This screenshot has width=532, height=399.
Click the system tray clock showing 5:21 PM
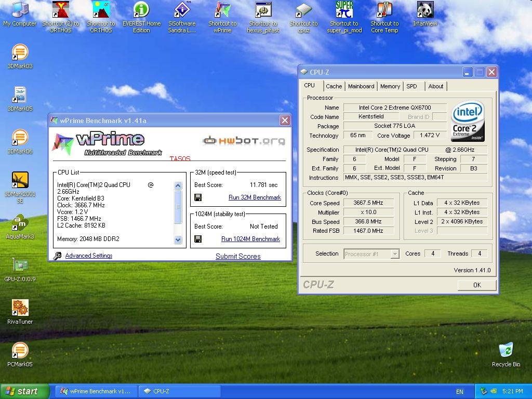click(513, 391)
